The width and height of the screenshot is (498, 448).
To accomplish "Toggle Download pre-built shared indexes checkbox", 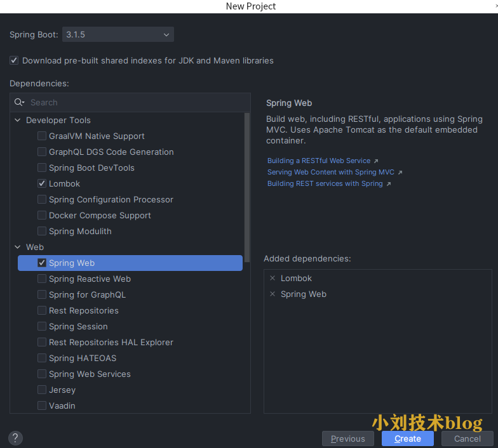I will (14, 61).
